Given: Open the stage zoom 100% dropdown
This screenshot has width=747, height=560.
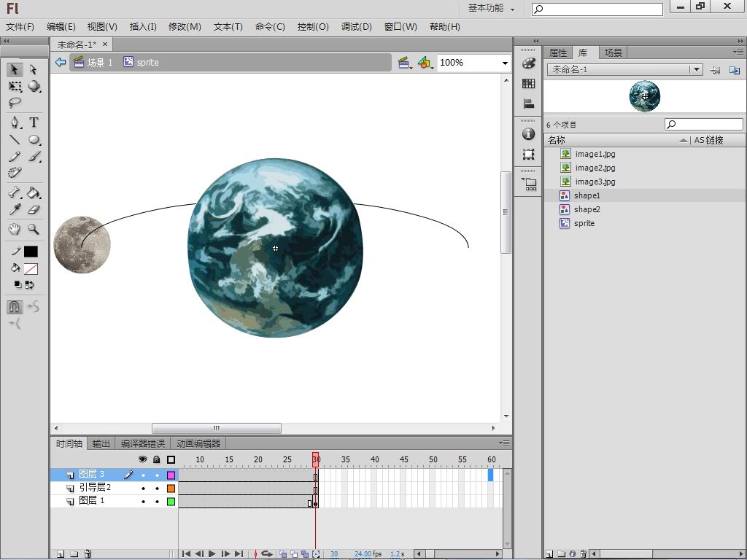Looking at the screenshot, I should pos(504,63).
